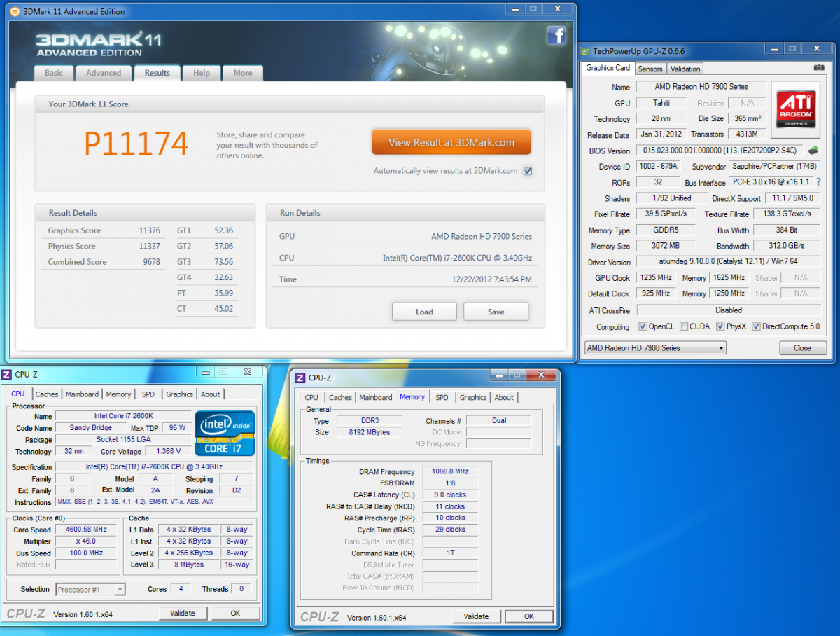This screenshot has width=840, height=636.
Task: Open the AMD Radeon HD 7900 Series dropdown
Action: coord(654,348)
